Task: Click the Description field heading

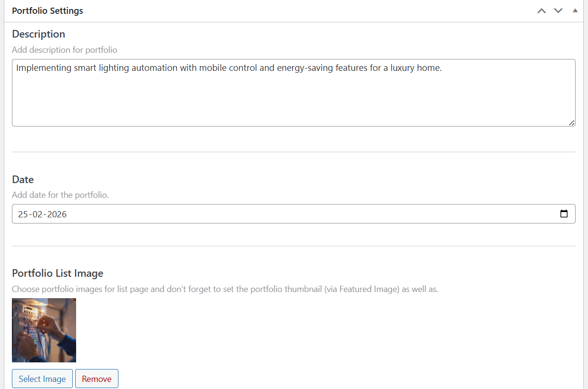Action: [39, 34]
